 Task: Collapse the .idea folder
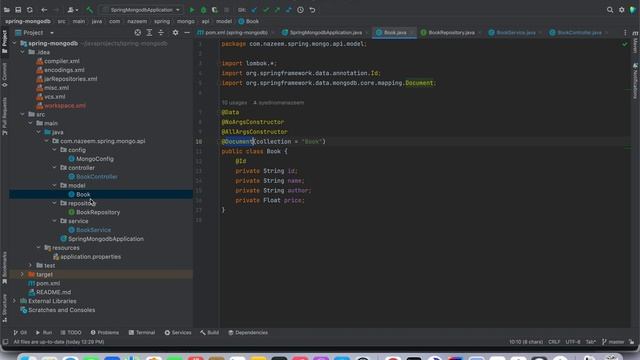pos(23,52)
